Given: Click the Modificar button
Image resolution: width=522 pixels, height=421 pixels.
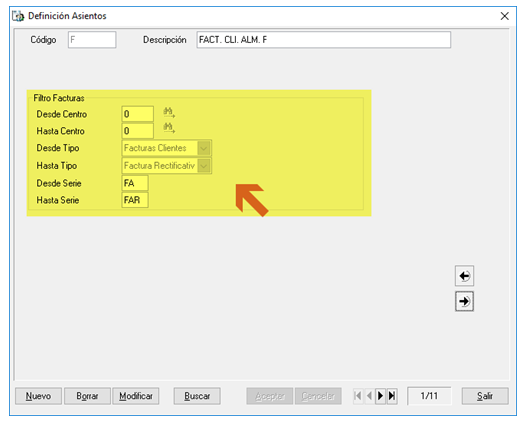Looking at the screenshot, I should click(136, 396).
